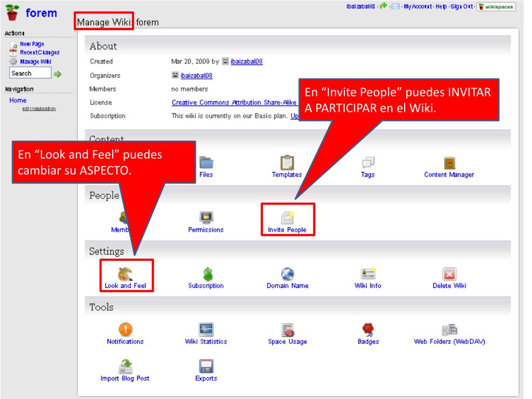532x399 pixels.
Task: Click the Exports label link
Action: point(206,378)
